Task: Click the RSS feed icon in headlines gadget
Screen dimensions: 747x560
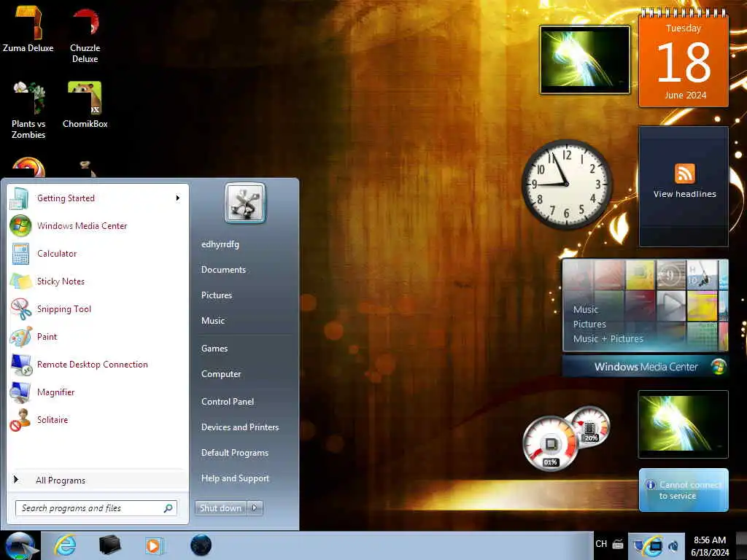Action: coord(684,174)
